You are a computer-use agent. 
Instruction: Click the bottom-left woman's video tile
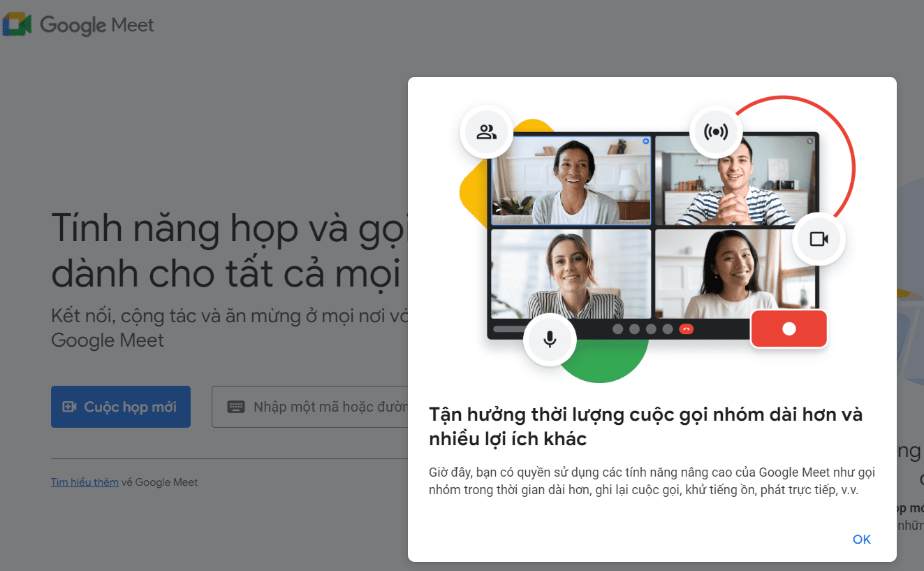571,274
